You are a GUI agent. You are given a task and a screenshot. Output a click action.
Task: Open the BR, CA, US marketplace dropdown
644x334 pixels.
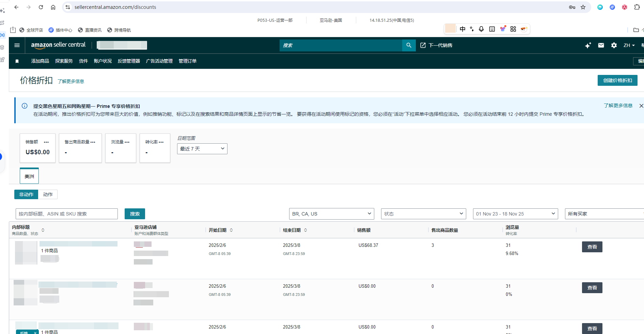point(332,214)
